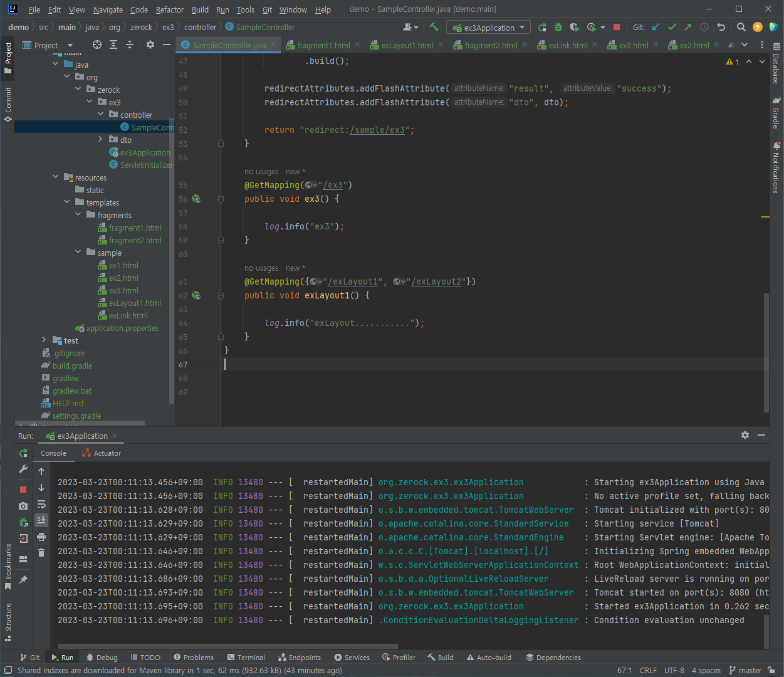784x677 pixels.
Task: Open Search Everywhere magnifier
Action: point(741,27)
